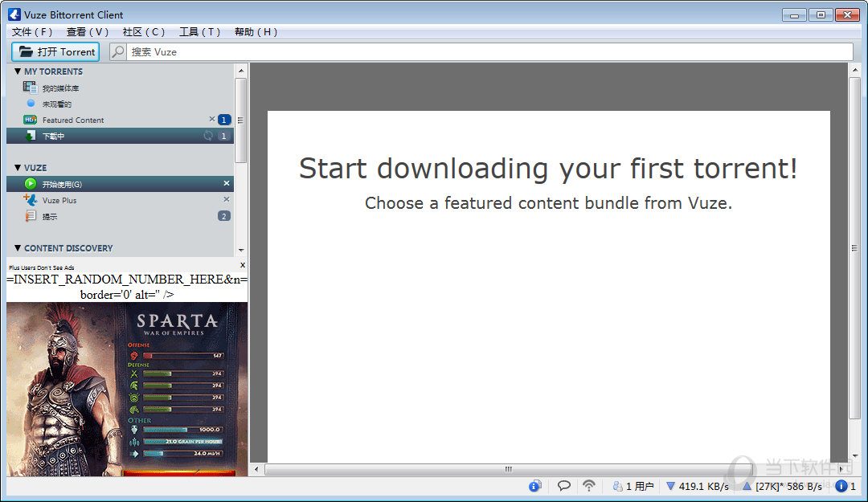Click the users icon beside 1 用户
868x502 pixels.
pos(618,486)
